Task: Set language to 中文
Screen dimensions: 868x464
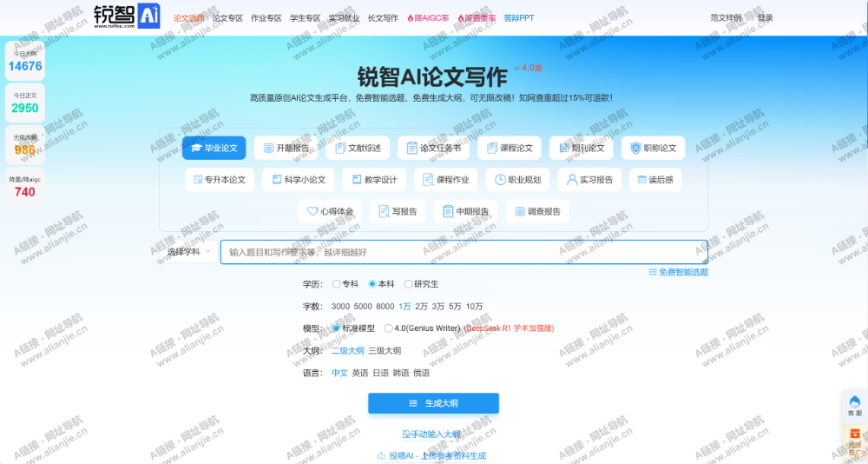Action: (x=339, y=373)
